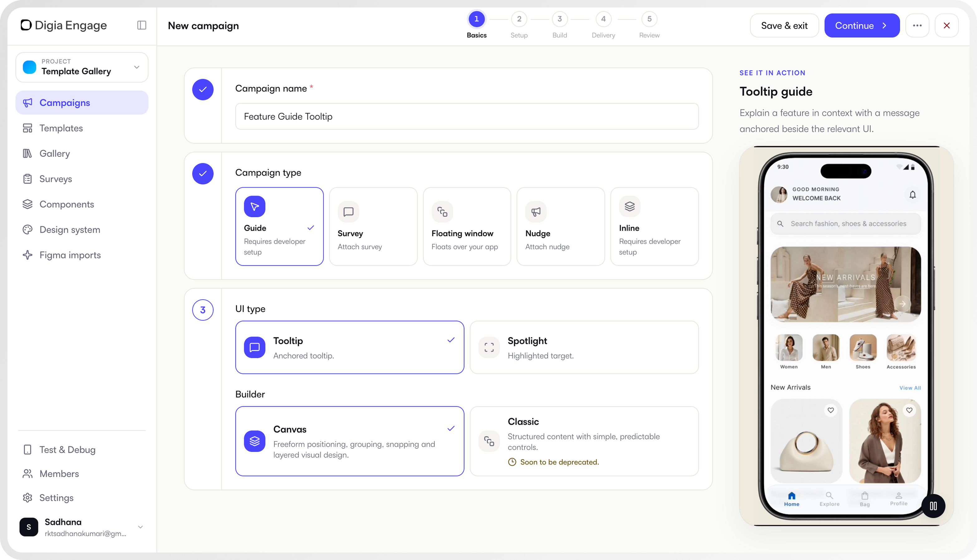Open Figma imports in the sidebar
The height and width of the screenshot is (560, 977).
[x=82, y=255]
